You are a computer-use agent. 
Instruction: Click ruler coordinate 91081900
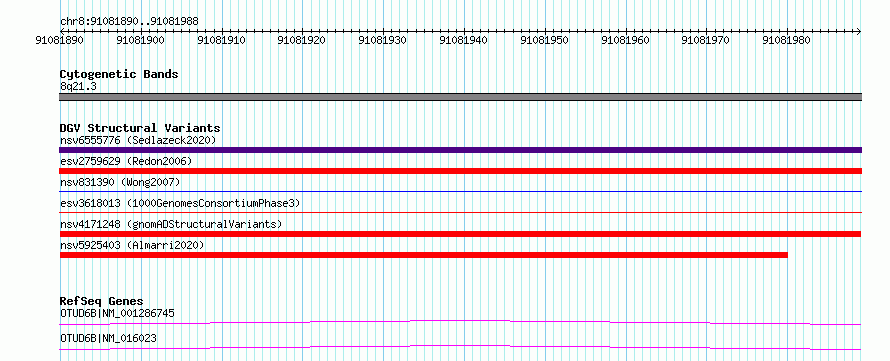pos(140,41)
